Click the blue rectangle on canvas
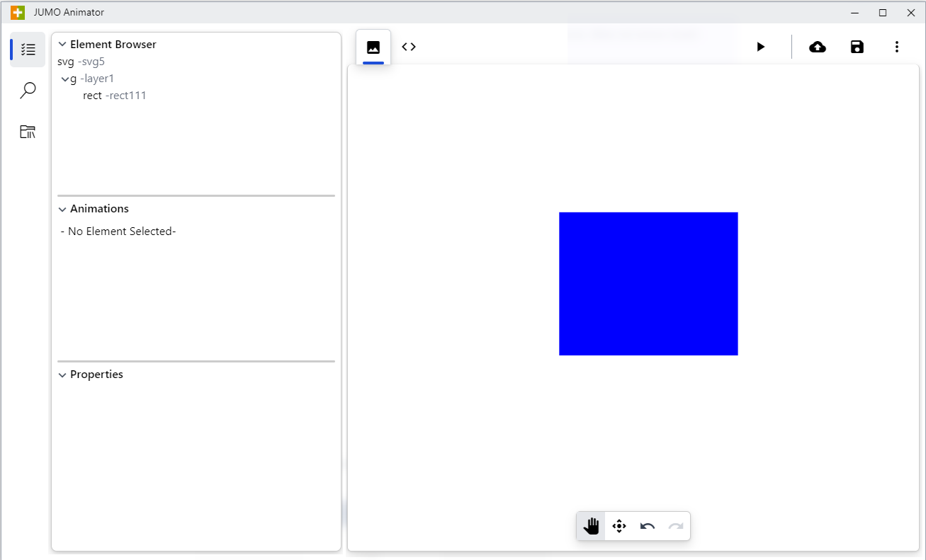Screen dimensions: 926x560 coord(648,283)
